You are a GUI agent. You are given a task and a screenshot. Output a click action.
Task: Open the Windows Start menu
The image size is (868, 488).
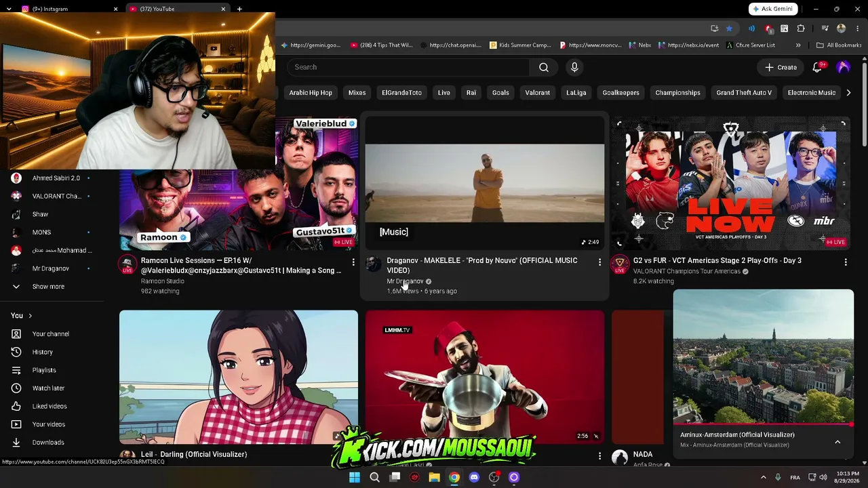tap(354, 477)
